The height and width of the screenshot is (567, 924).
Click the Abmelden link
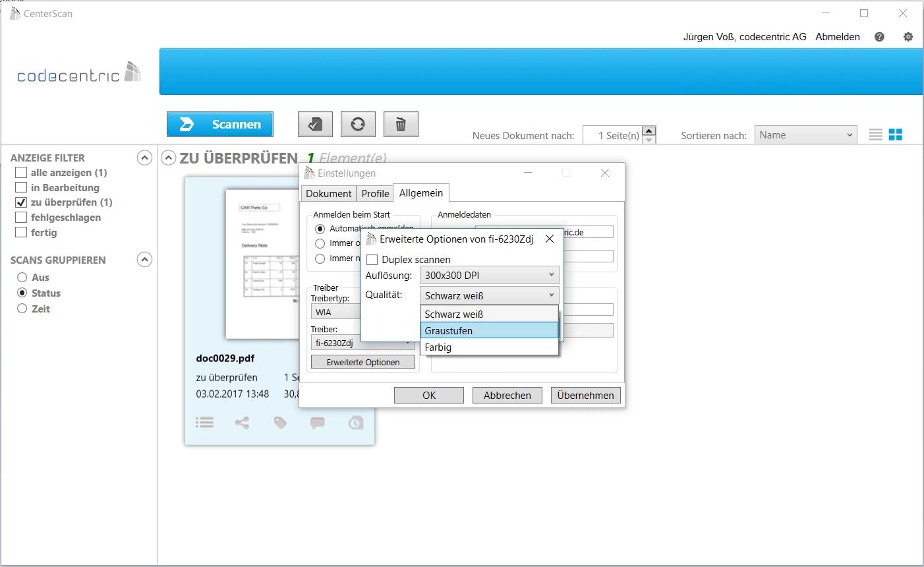click(x=837, y=37)
